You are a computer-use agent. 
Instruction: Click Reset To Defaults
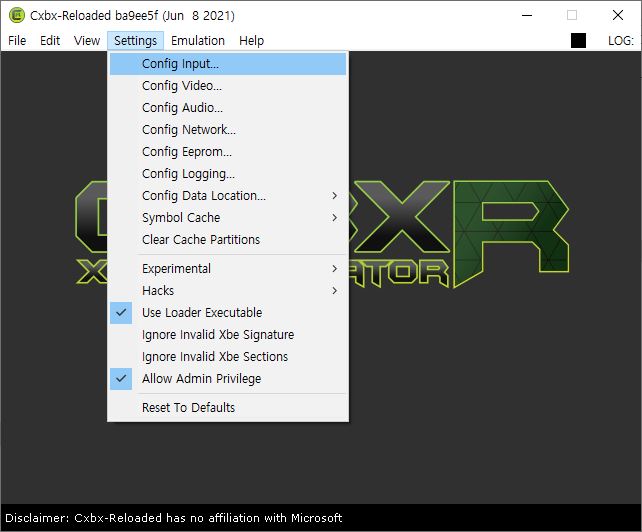click(x=228, y=408)
